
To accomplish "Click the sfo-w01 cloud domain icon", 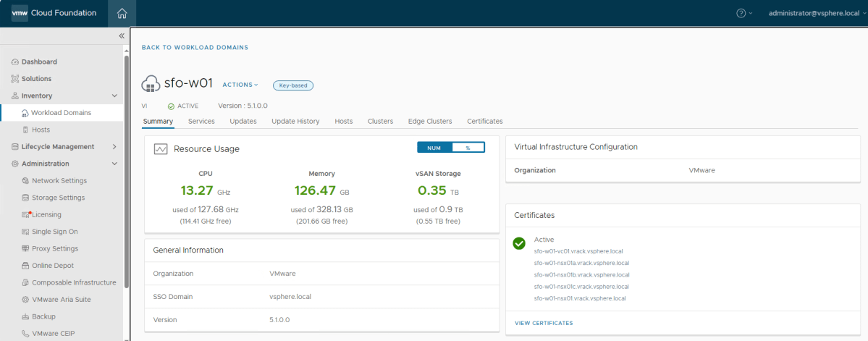I will click(x=151, y=84).
